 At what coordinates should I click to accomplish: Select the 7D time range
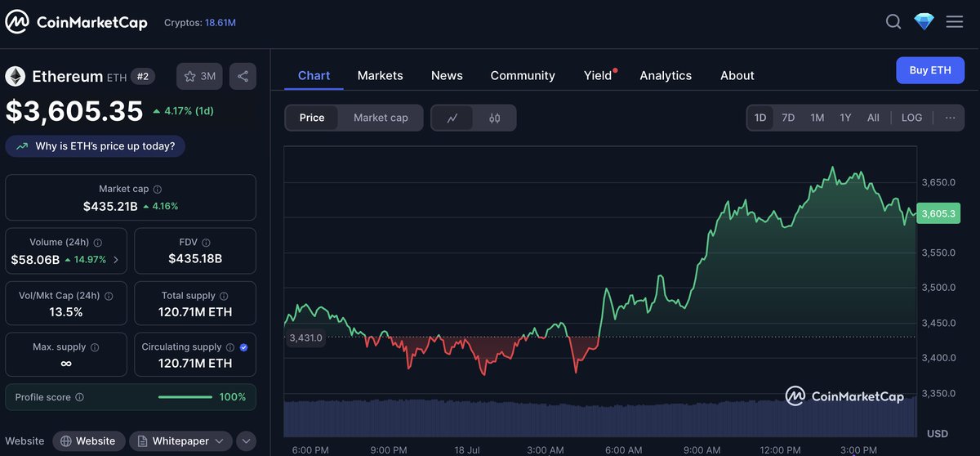pyautogui.click(x=788, y=118)
